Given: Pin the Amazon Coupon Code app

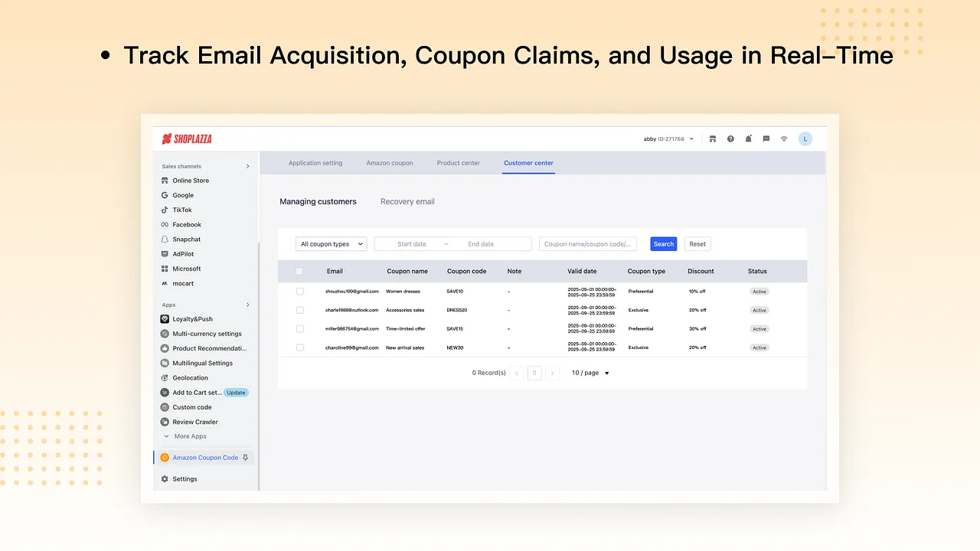Looking at the screenshot, I should tap(246, 457).
